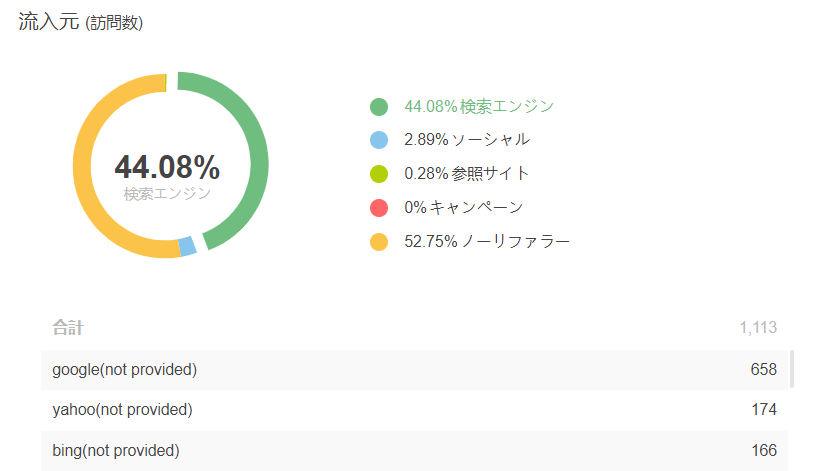Click the red キャンペーン legend dot
Screen dimensions: 833x471
coord(379,208)
